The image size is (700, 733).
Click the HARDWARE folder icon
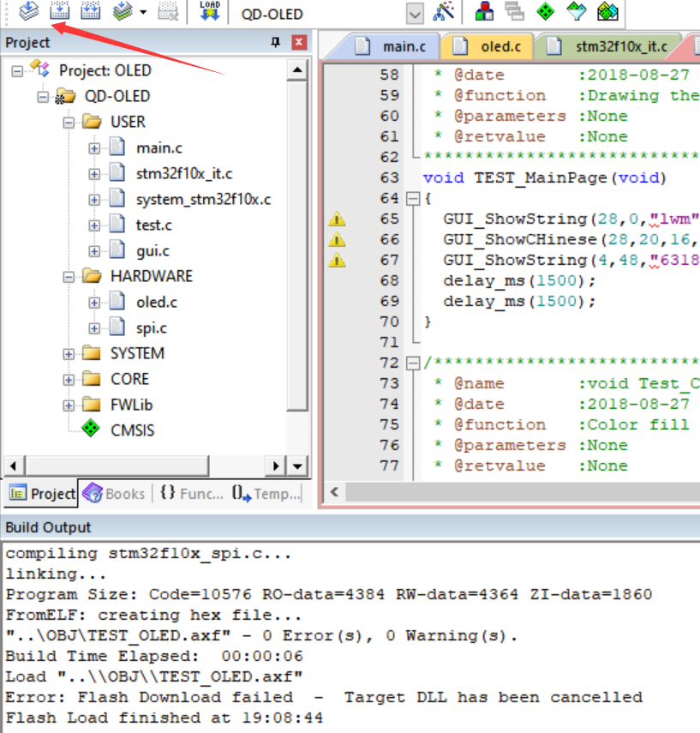coord(92,276)
